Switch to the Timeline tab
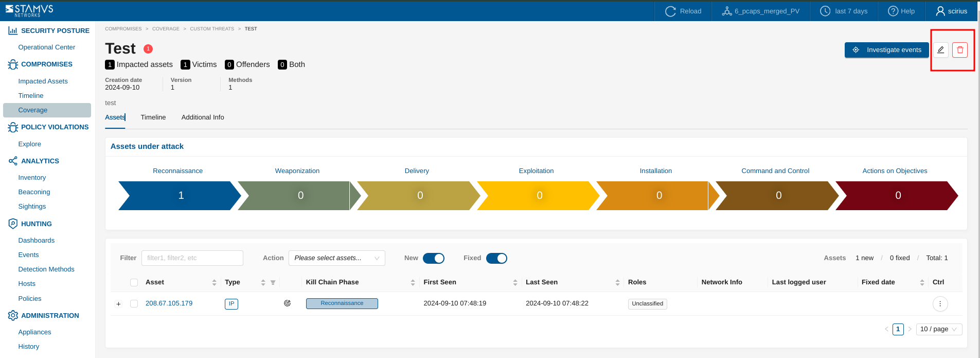This screenshot has width=980, height=358. pyautogui.click(x=153, y=117)
